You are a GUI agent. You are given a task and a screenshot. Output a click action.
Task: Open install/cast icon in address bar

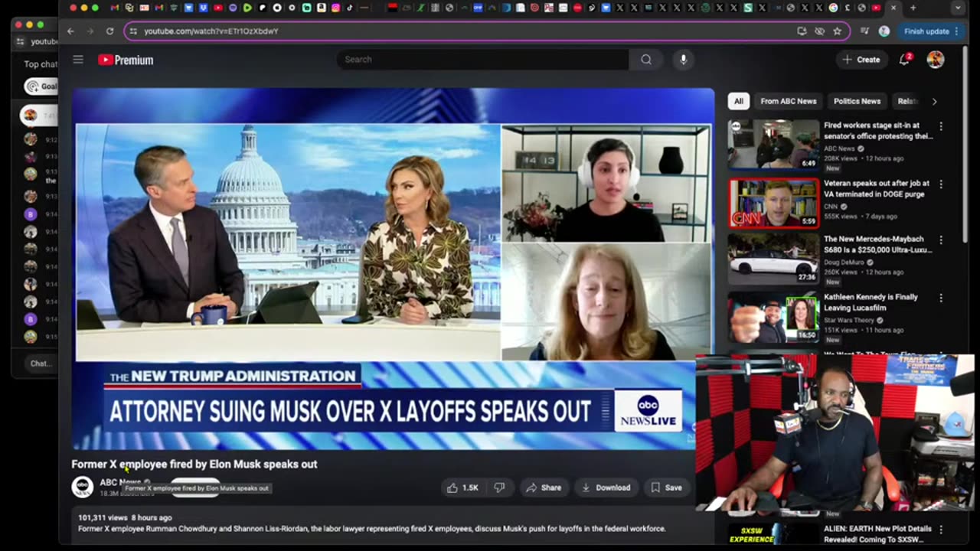point(802,31)
